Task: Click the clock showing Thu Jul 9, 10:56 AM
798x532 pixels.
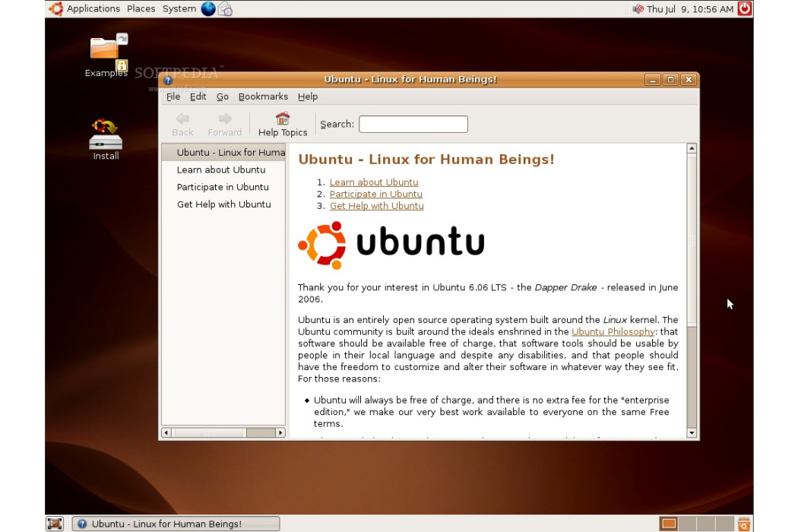Action: coord(690,8)
